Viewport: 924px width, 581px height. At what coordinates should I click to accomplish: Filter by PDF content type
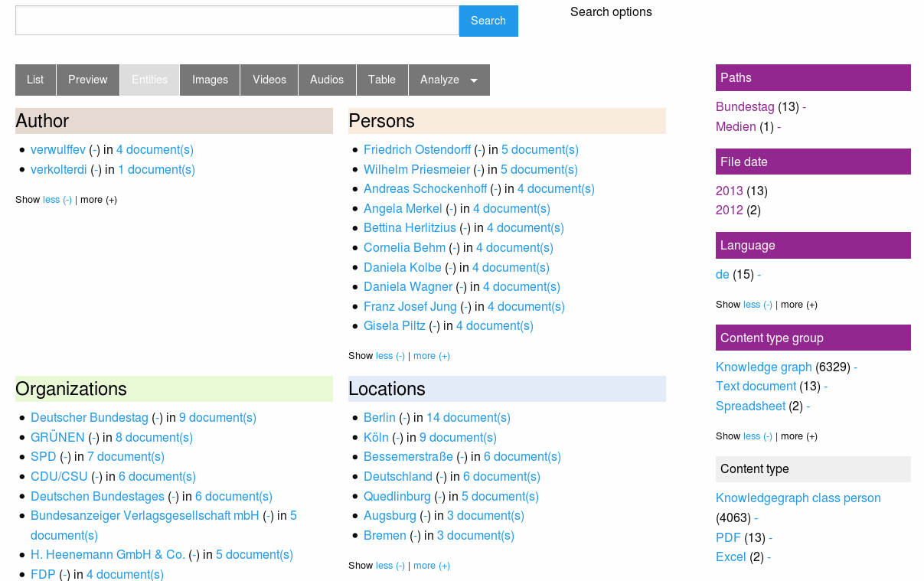point(728,537)
